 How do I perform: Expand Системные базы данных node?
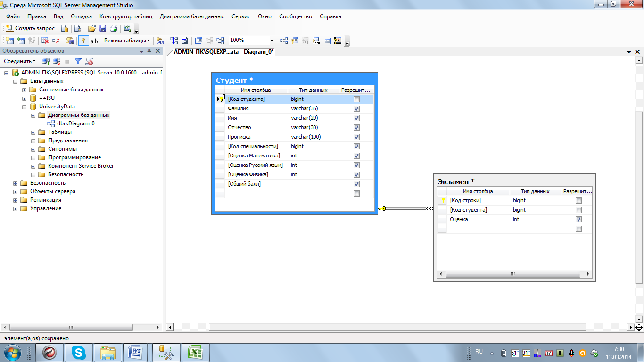click(x=24, y=90)
